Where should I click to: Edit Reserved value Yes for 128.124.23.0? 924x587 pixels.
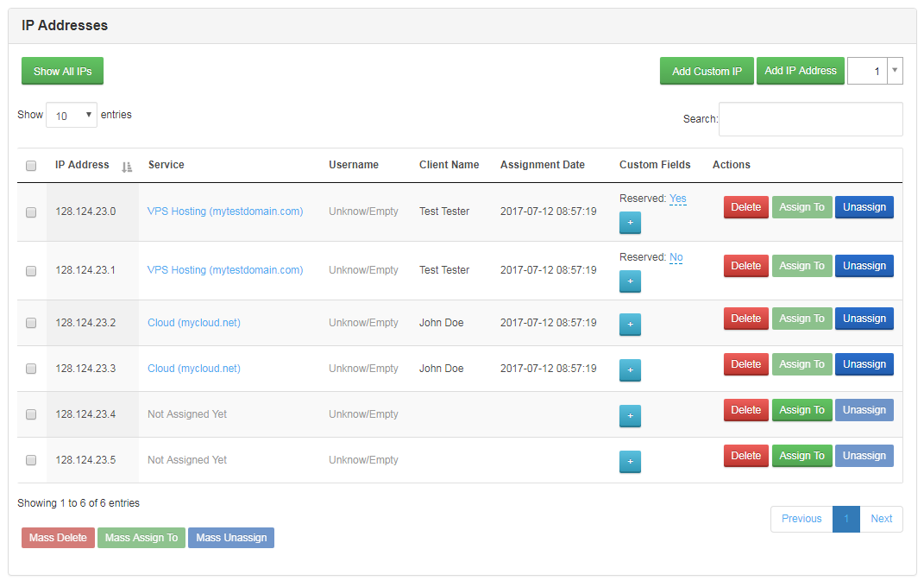coord(677,199)
